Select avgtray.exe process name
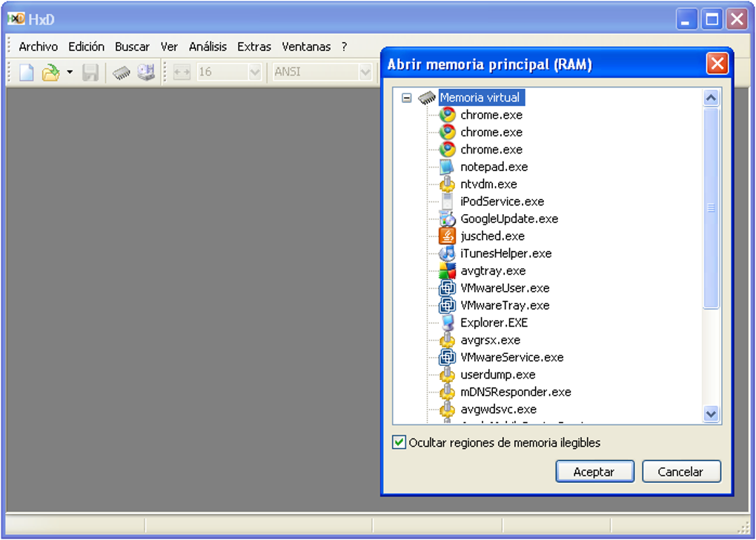Screen dimensions: 756x540 click(493, 271)
